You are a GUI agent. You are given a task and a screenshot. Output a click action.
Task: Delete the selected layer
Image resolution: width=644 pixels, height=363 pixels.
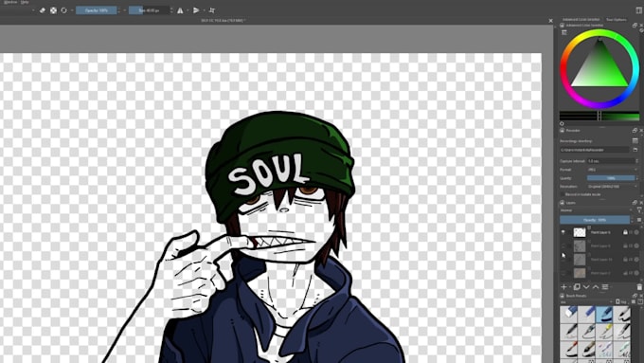point(639,287)
